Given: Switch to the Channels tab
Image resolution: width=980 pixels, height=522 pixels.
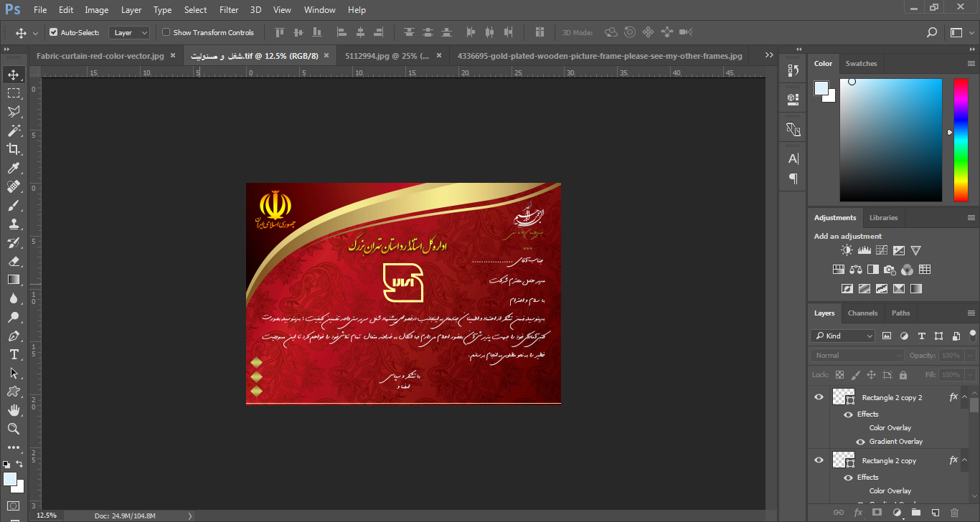Looking at the screenshot, I should 862,313.
